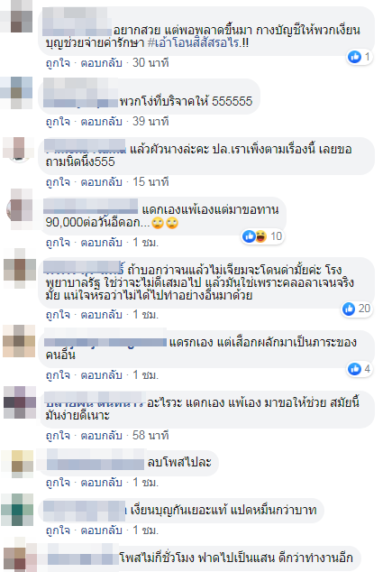The width and height of the screenshot is (392, 572).
Task: Reply to the '90,000ต่อวัน' comment
Action: click(x=101, y=242)
